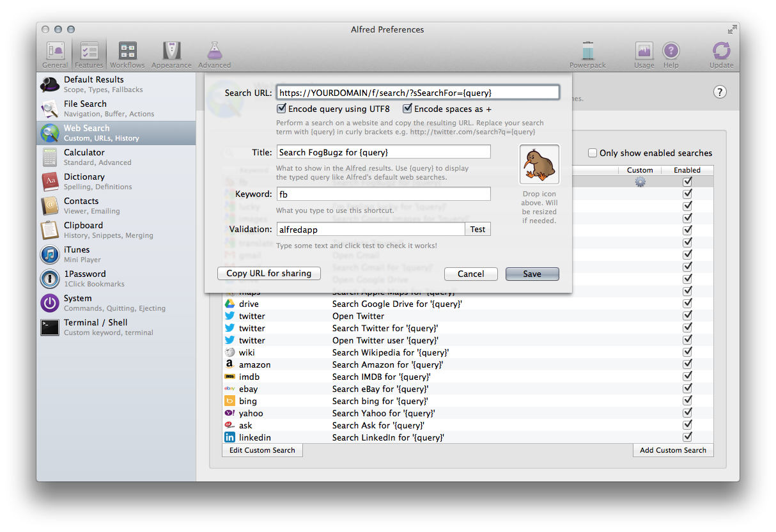This screenshot has width=776, height=532.
Task: Disable the amazon search enabled checkbox
Action: point(687,364)
